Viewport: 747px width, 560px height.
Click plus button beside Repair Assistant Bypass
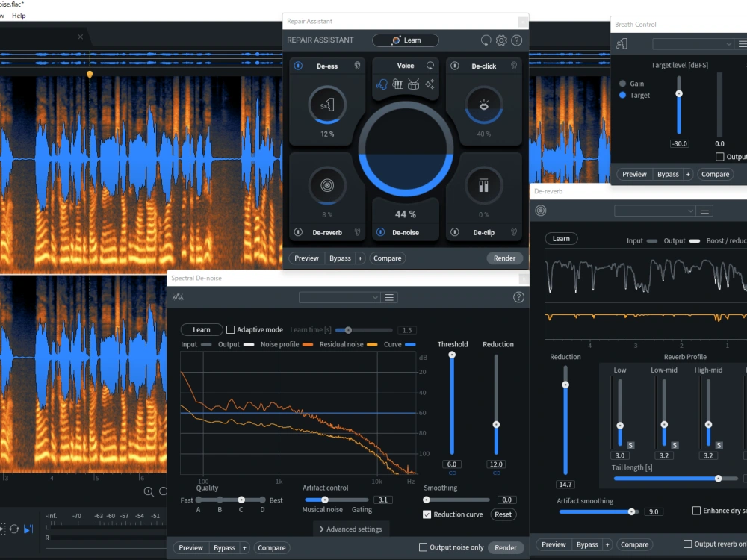(x=360, y=258)
